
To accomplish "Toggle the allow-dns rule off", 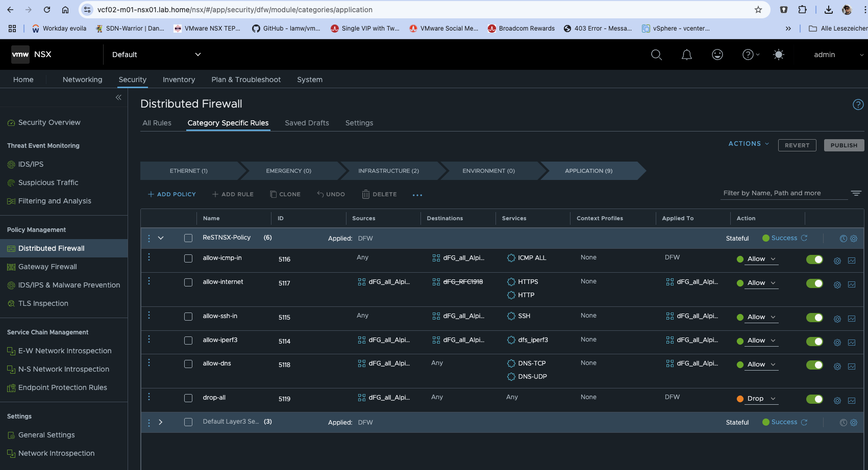I will (x=814, y=365).
